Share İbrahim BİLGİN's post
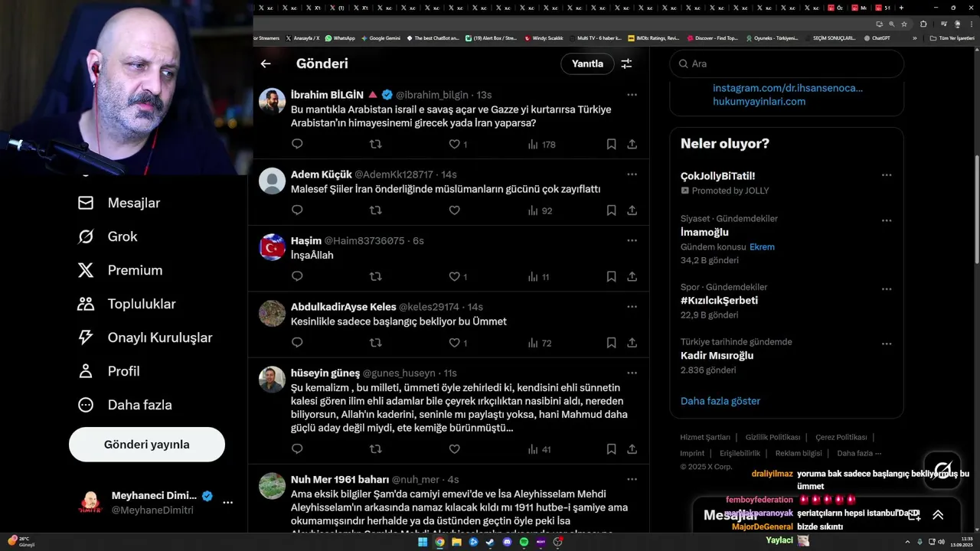 point(632,144)
